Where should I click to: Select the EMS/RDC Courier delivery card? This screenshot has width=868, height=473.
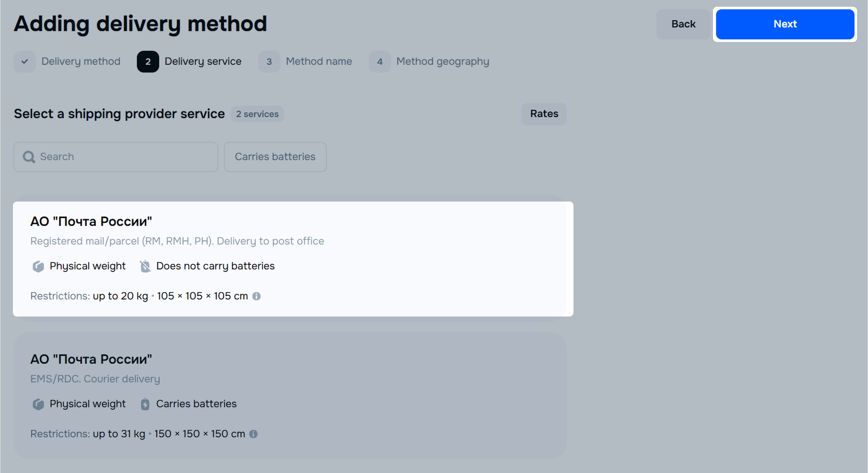(x=290, y=395)
